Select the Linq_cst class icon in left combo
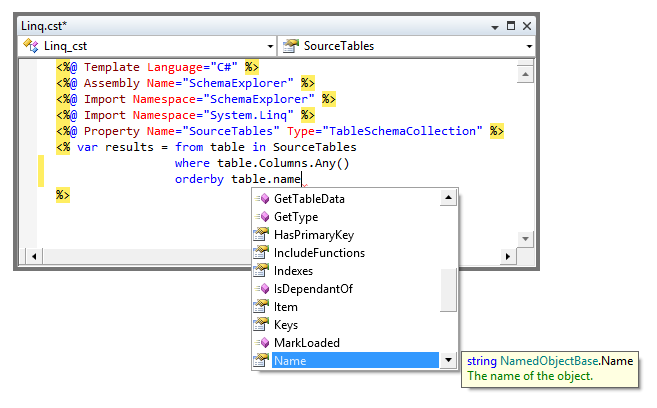 point(31,45)
